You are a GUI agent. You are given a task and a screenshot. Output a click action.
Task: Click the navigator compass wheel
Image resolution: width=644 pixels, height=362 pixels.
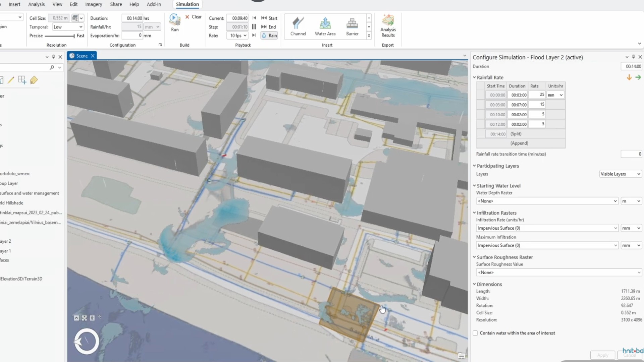pyautogui.click(x=87, y=341)
